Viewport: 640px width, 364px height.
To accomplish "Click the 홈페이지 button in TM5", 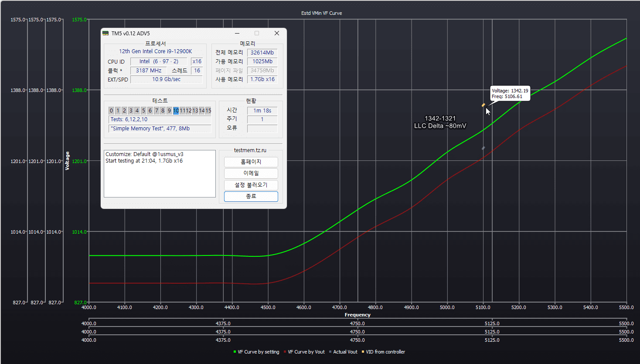I will pyautogui.click(x=251, y=162).
